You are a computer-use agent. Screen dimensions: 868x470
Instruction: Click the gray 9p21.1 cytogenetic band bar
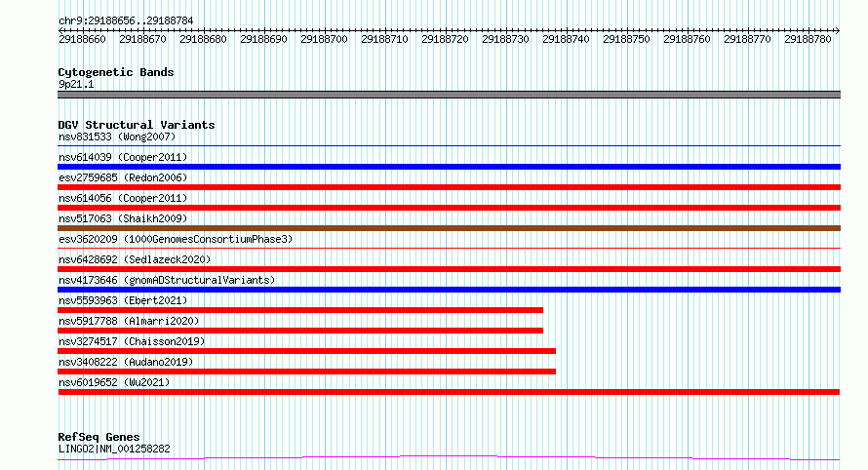(449, 95)
